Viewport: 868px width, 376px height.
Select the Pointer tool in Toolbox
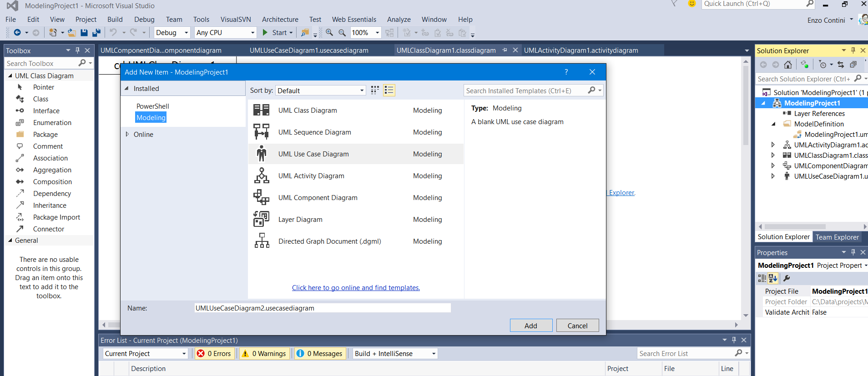click(43, 87)
